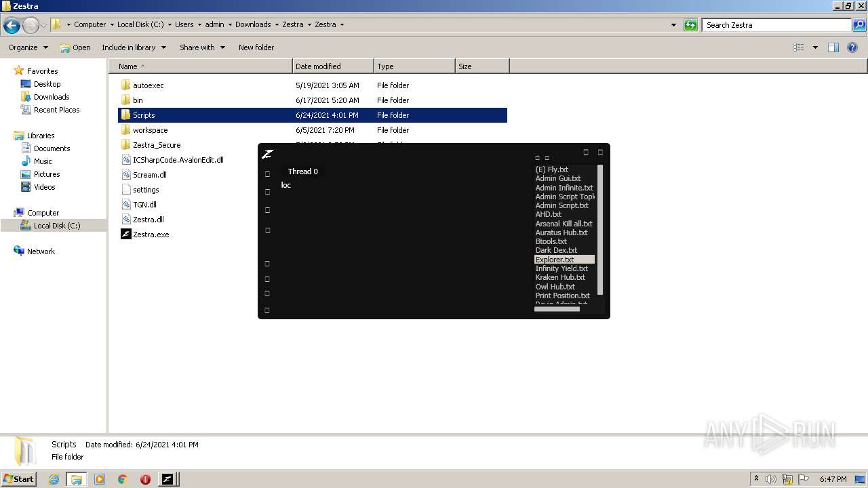Select the autoexec folder icon
The width and height of the screenshot is (868, 488).
coord(125,85)
